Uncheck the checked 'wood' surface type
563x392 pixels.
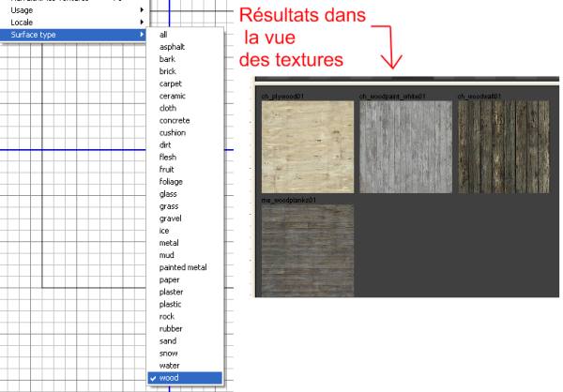[185, 378]
